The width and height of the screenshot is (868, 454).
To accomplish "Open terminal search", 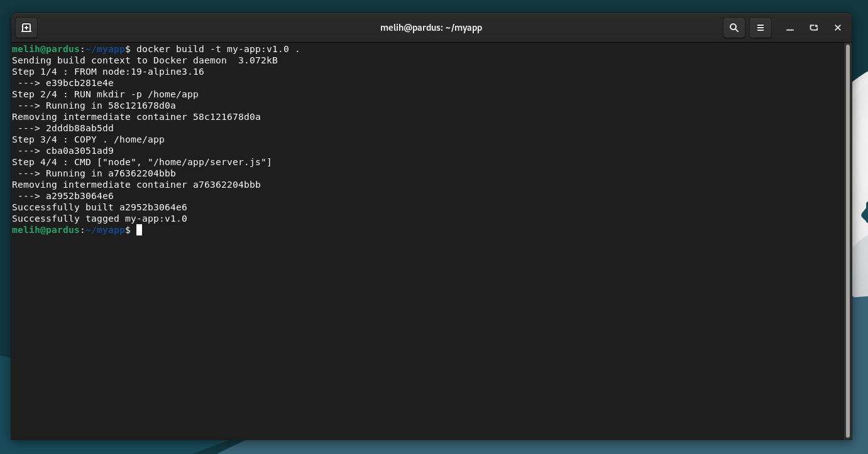I will (733, 28).
